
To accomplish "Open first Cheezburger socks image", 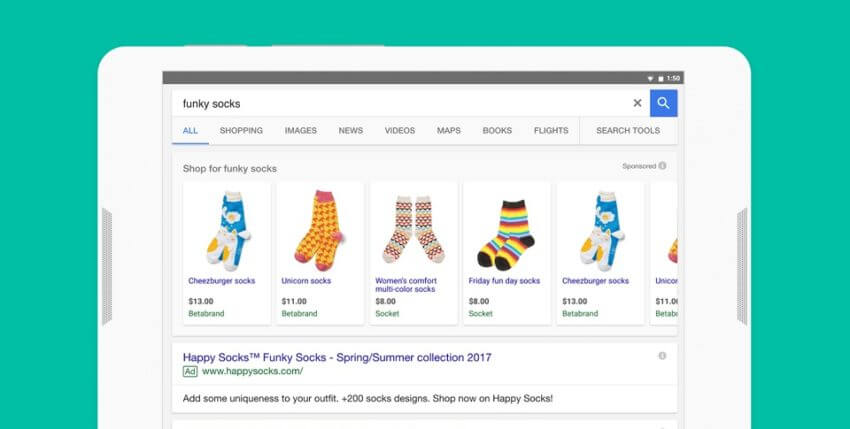I will pos(227,230).
